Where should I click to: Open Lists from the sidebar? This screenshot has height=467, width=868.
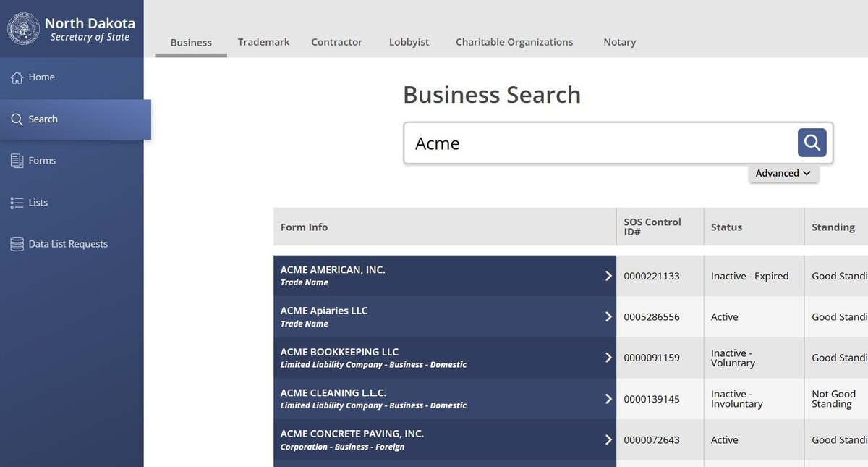point(72,203)
